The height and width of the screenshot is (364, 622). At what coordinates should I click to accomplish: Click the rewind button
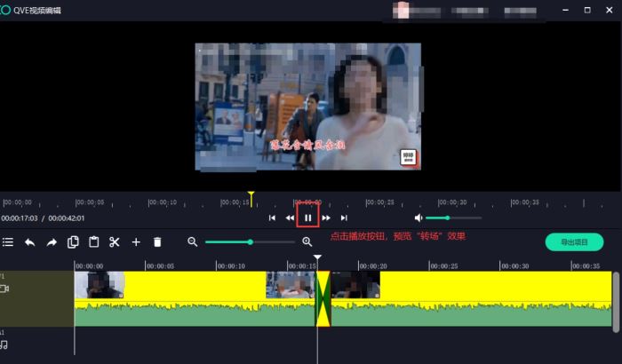tap(290, 218)
